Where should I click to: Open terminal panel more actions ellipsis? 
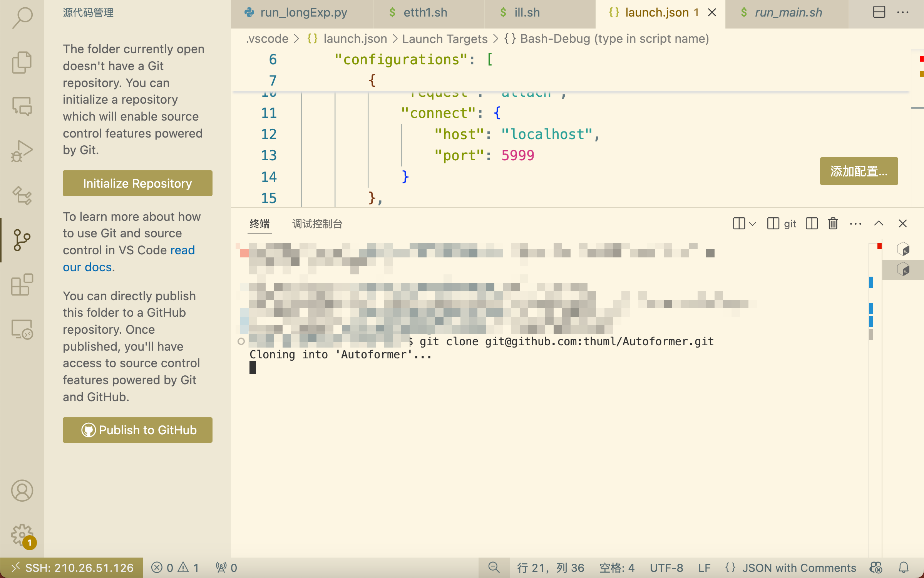pyautogui.click(x=855, y=223)
